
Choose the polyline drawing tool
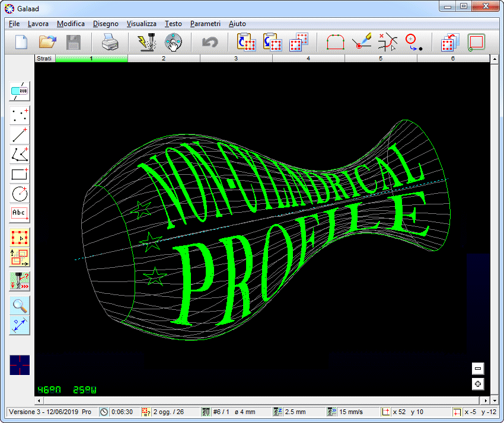pyautogui.click(x=20, y=155)
